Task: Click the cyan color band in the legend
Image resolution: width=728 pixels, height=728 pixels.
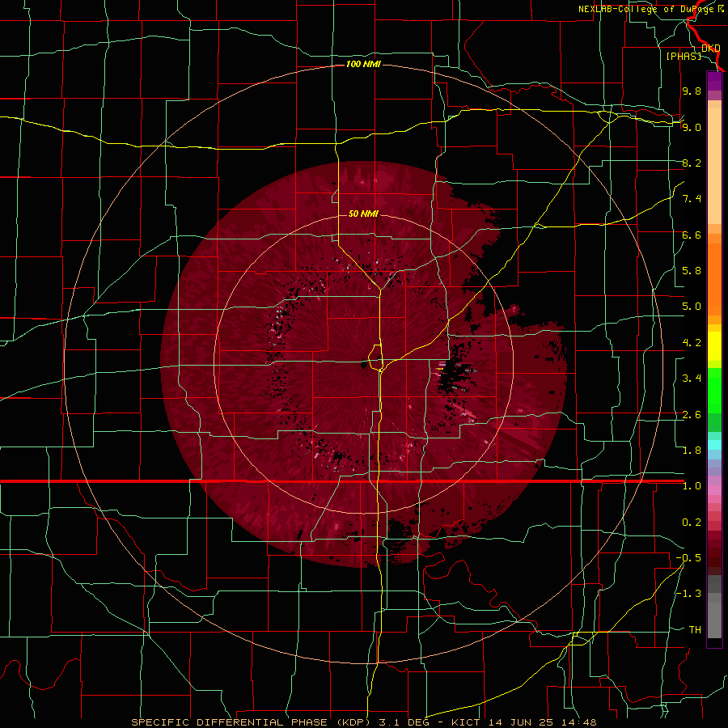Action: coord(714,445)
